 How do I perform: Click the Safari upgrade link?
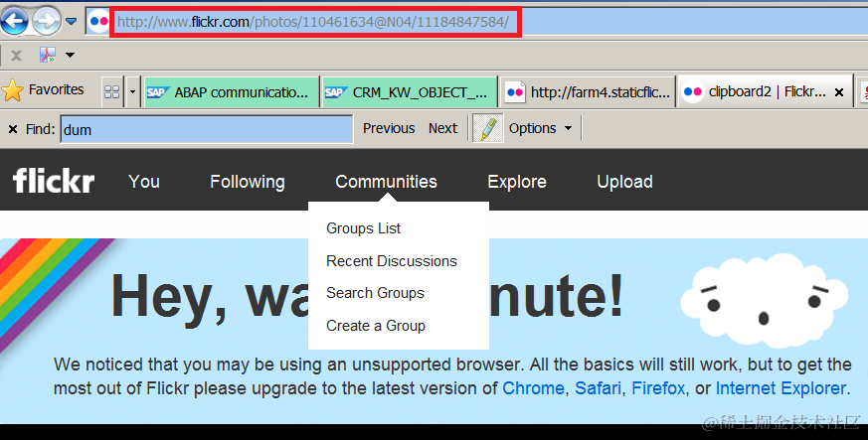[x=598, y=388]
